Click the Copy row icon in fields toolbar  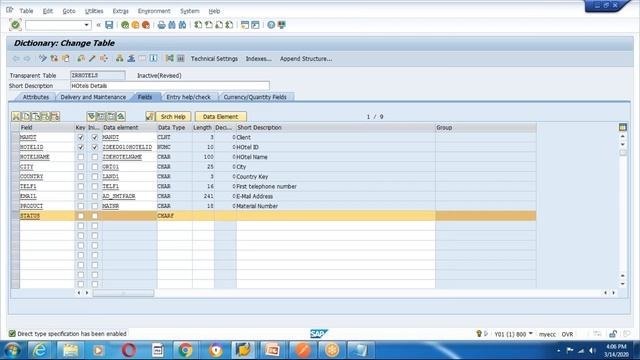pyautogui.click(x=26, y=117)
